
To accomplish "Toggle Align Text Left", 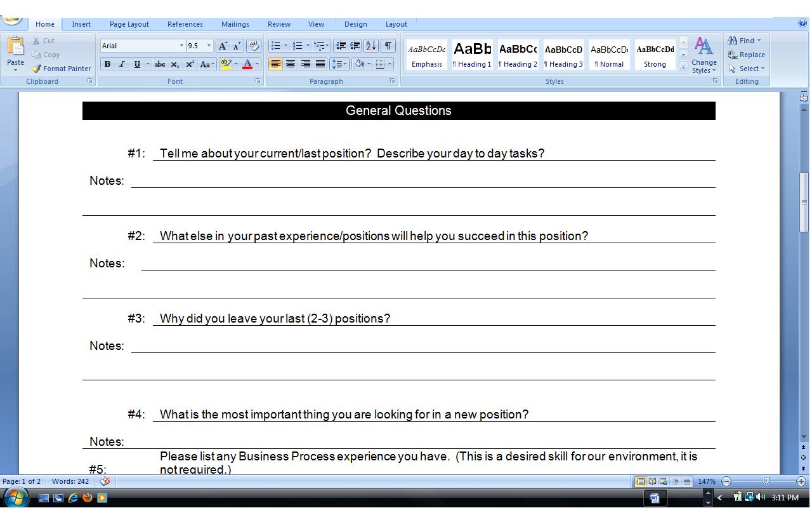I will click(x=275, y=64).
